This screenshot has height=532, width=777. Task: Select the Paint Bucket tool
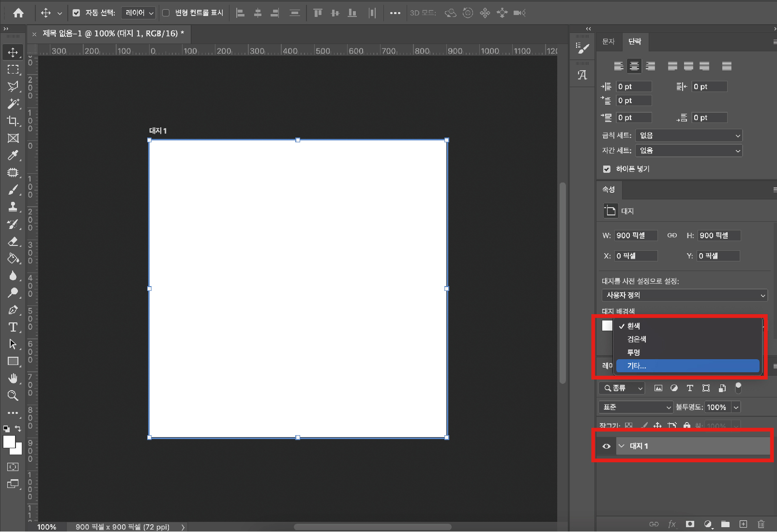[13, 258]
